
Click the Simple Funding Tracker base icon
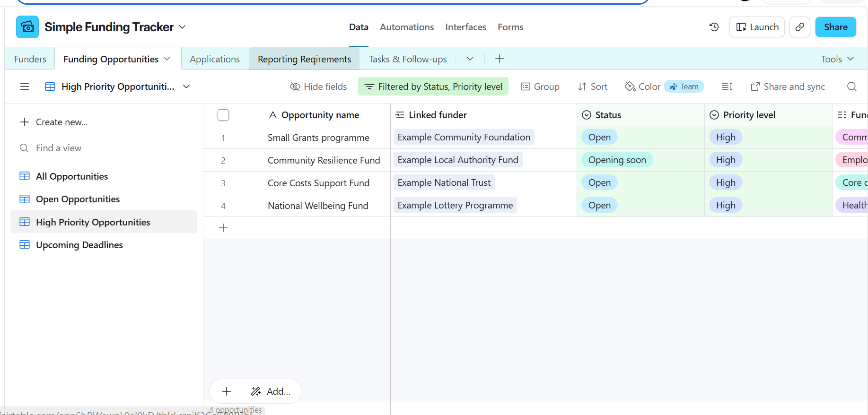click(x=27, y=27)
